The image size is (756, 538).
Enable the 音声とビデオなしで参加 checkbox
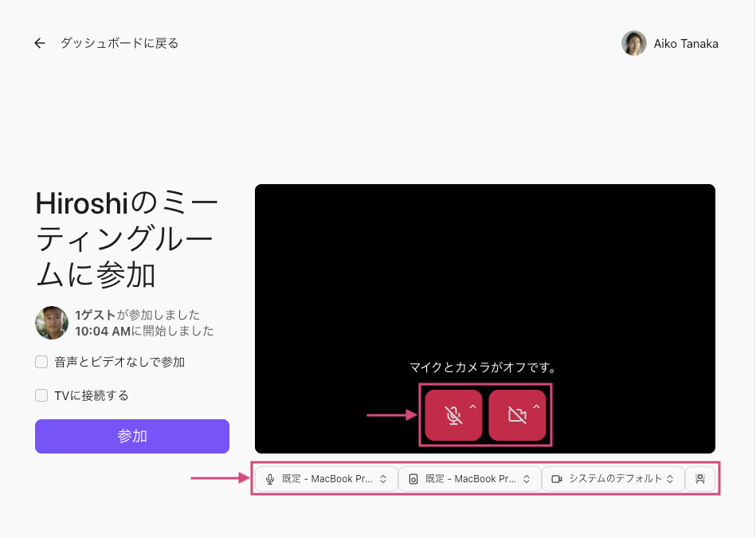41,362
